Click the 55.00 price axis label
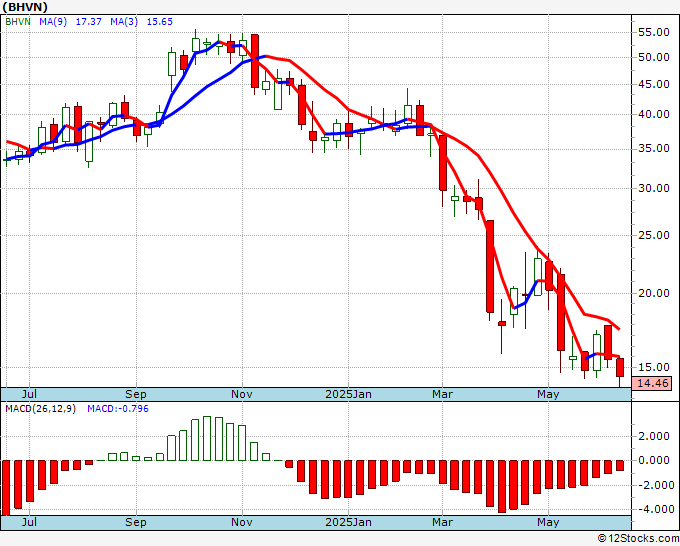Image resolution: width=680 pixels, height=546 pixels. point(654,33)
